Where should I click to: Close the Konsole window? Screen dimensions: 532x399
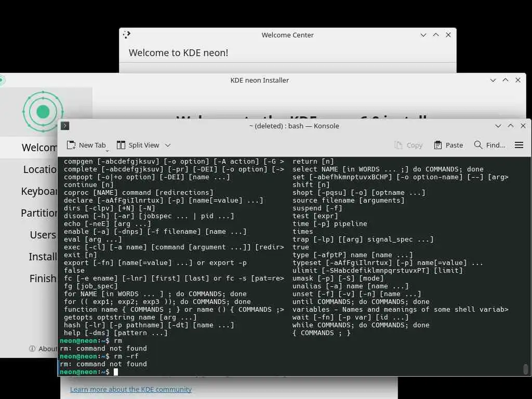click(x=523, y=126)
